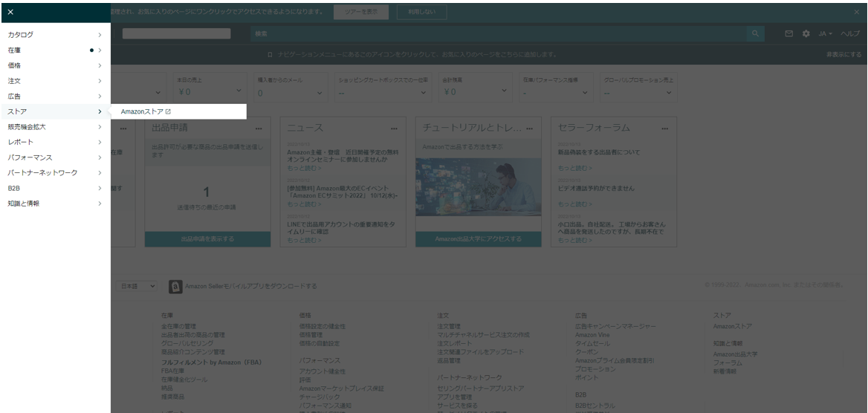This screenshot has width=868, height=413.
Task: Expand the 注文 chevron arrow
Action: [x=100, y=81]
